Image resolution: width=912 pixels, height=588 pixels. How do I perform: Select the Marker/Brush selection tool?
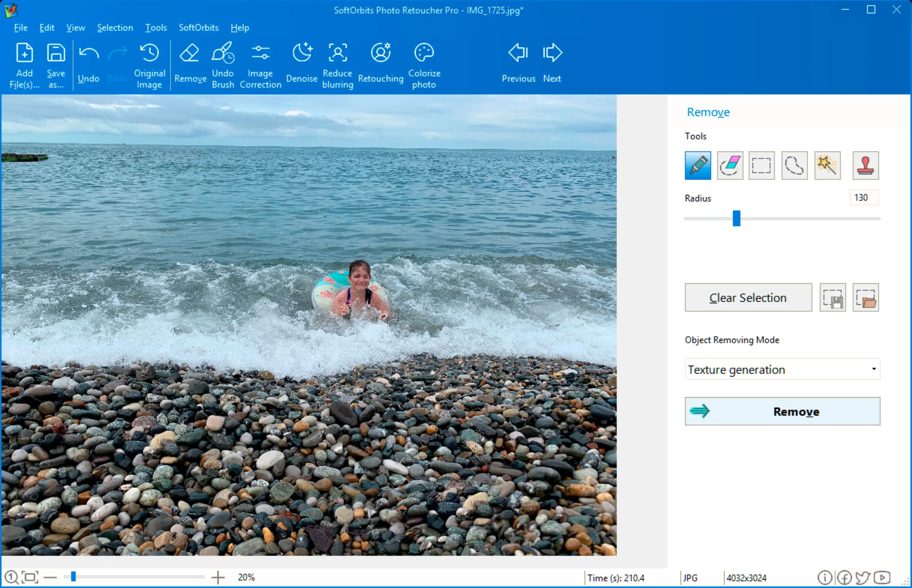[698, 165]
